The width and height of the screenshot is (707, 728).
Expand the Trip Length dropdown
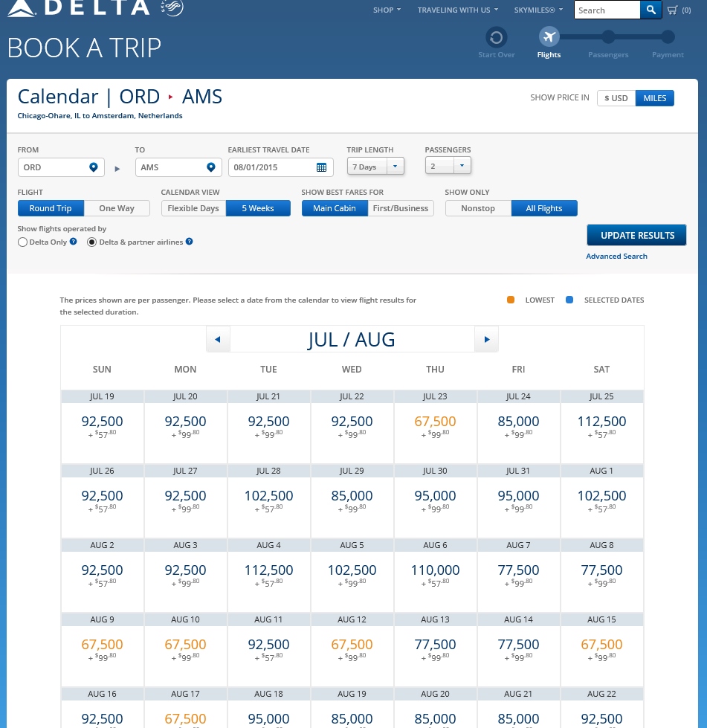click(x=396, y=167)
